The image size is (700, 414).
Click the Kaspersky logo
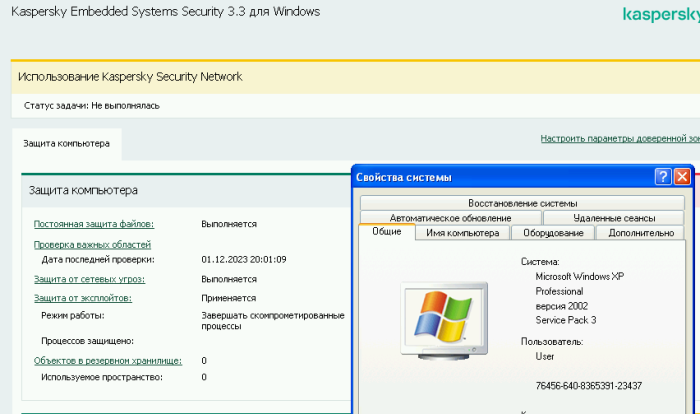(x=659, y=15)
